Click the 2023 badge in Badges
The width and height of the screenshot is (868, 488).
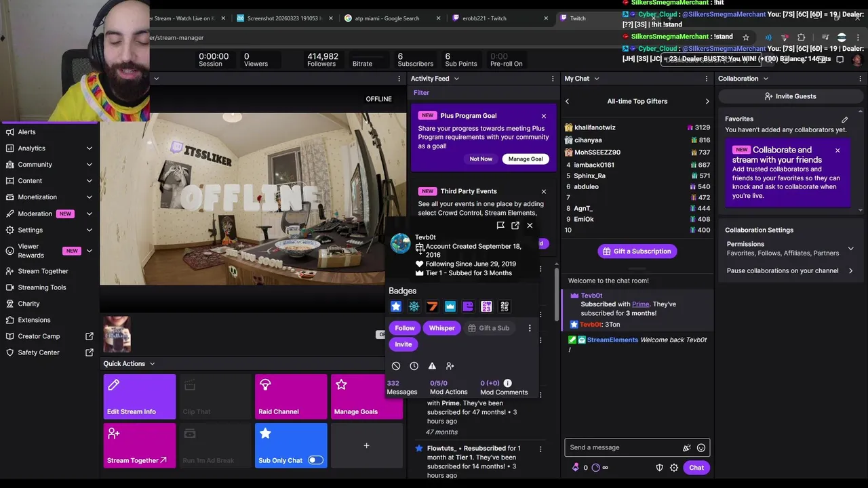(x=486, y=306)
